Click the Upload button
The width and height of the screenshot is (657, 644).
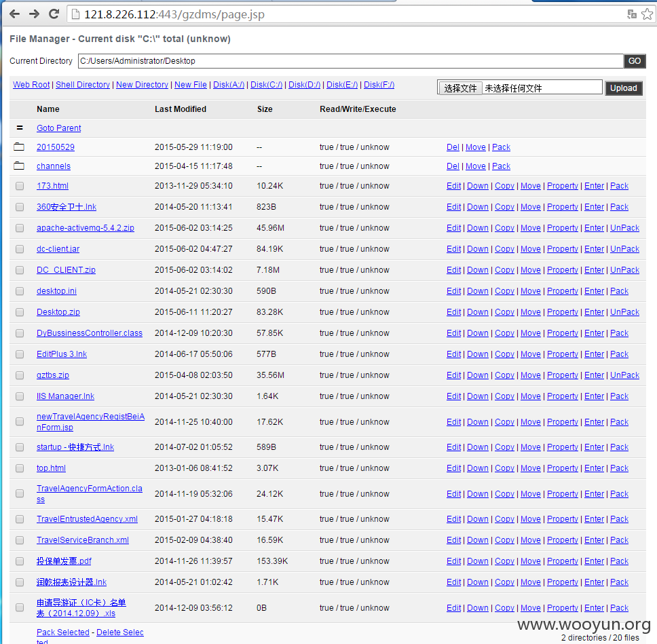[624, 88]
